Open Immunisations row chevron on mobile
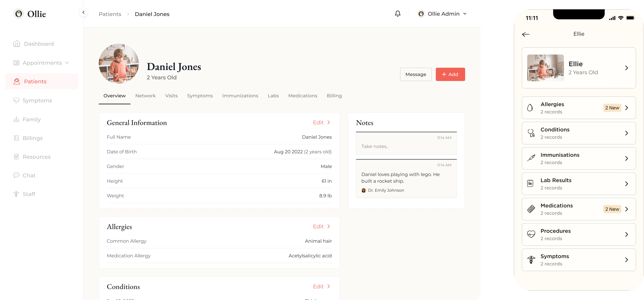This screenshot has height=300, width=644. [x=626, y=158]
